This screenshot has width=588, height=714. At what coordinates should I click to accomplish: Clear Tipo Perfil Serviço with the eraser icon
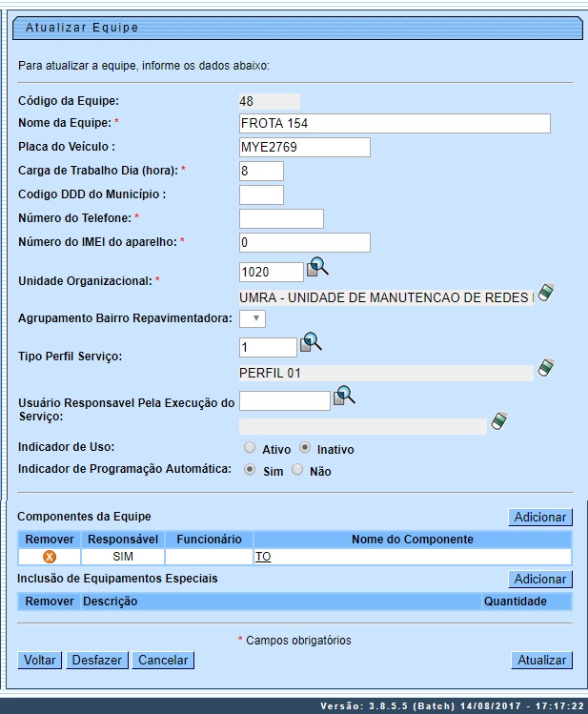546,368
